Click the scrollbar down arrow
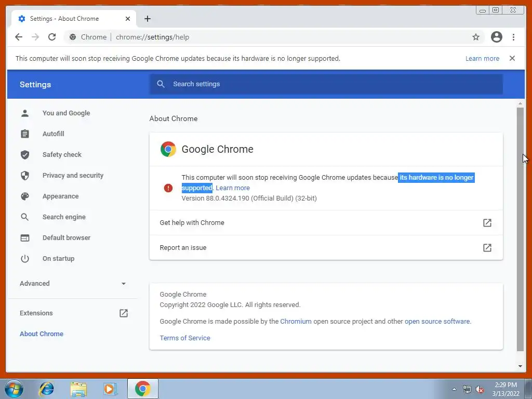The width and height of the screenshot is (532, 399). pos(520,366)
